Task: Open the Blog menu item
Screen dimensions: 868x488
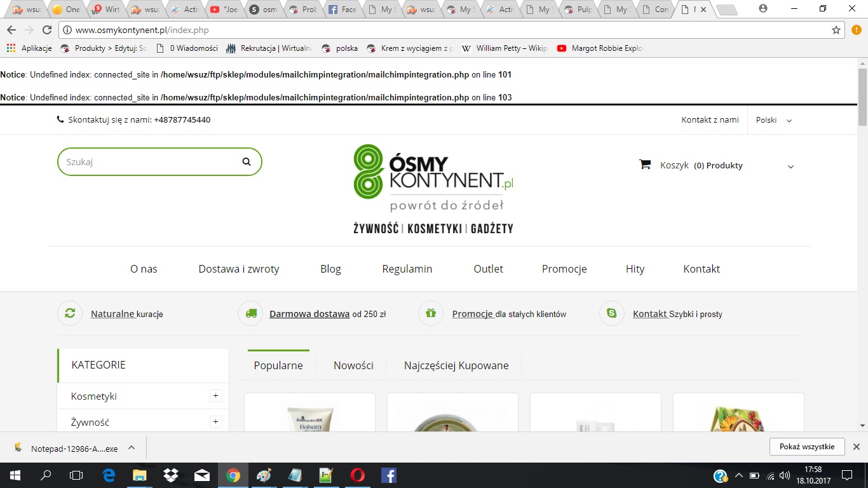Action: (x=330, y=269)
